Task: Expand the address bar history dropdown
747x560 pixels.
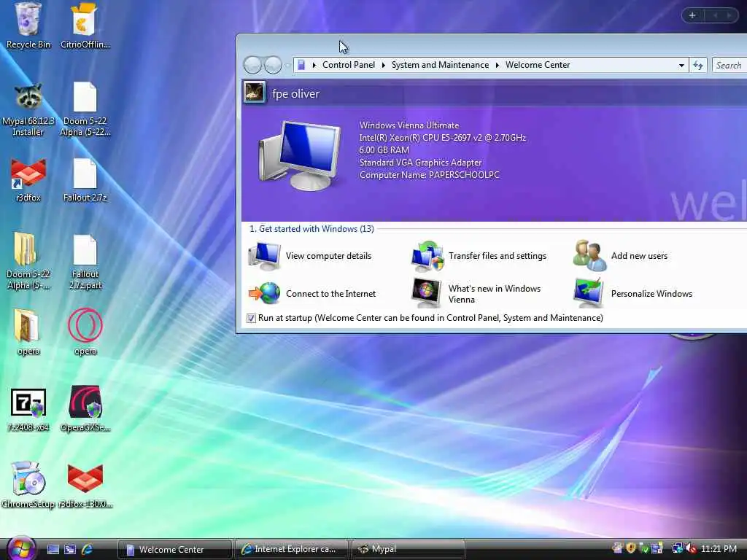Action: tap(681, 65)
